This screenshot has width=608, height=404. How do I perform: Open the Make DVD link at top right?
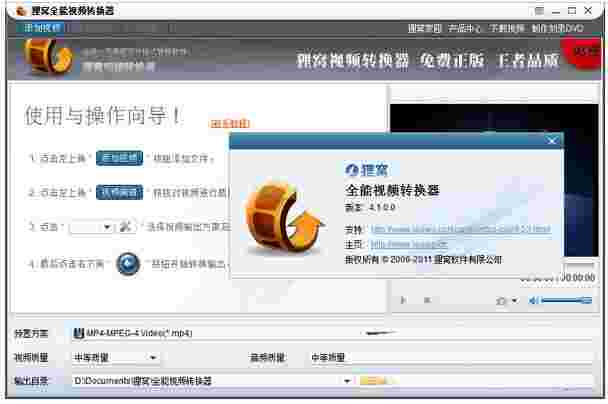click(x=557, y=28)
